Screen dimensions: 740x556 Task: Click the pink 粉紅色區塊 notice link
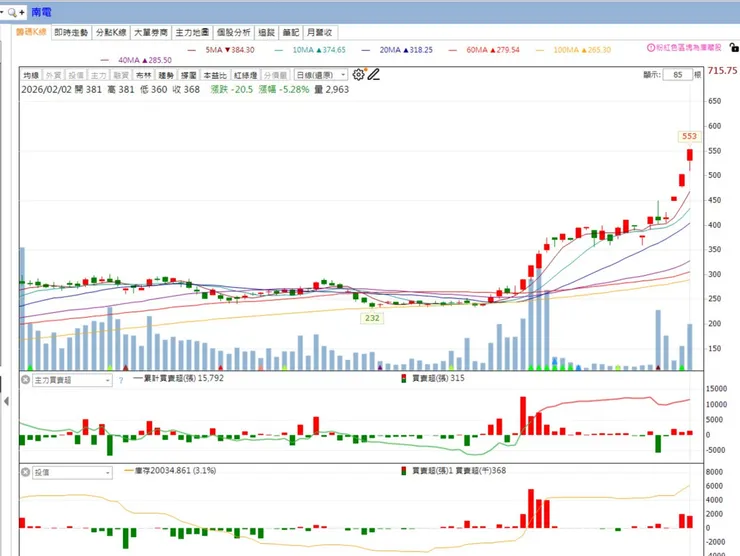(x=689, y=48)
